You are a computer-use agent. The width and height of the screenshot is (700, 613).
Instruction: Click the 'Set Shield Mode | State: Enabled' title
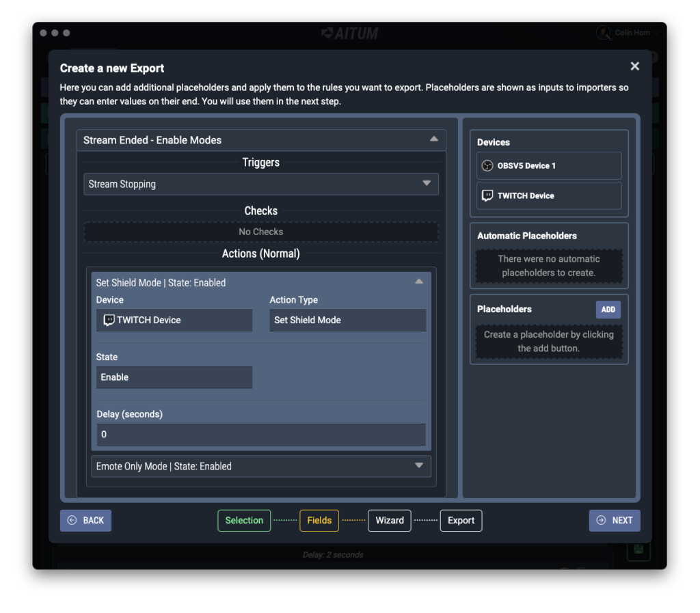click(x=161, y=282)
